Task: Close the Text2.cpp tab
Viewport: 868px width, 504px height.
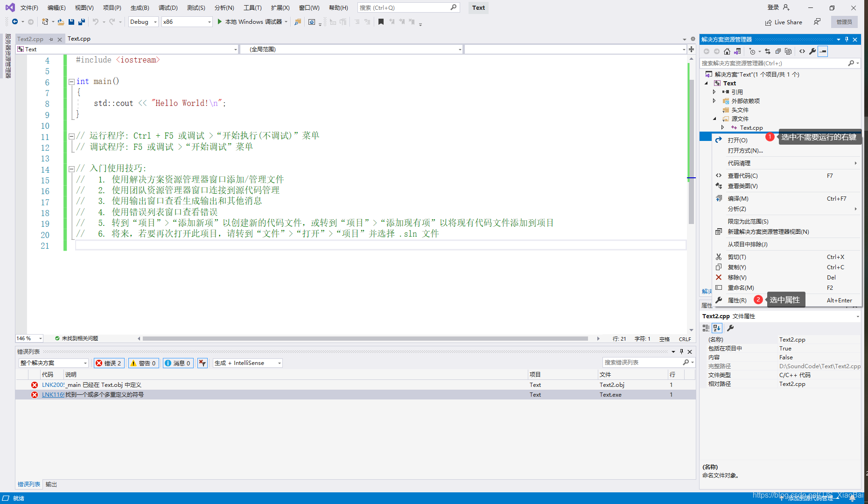Action: 60,39
